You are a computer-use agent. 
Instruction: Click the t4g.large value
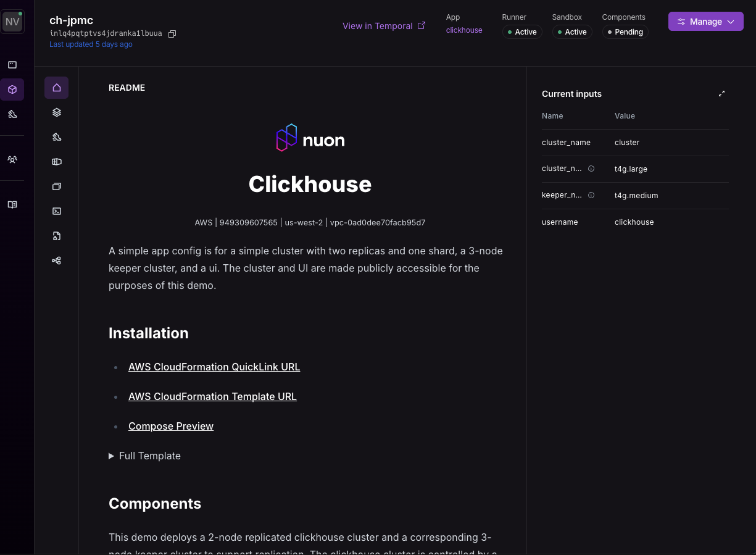point(631,169)
